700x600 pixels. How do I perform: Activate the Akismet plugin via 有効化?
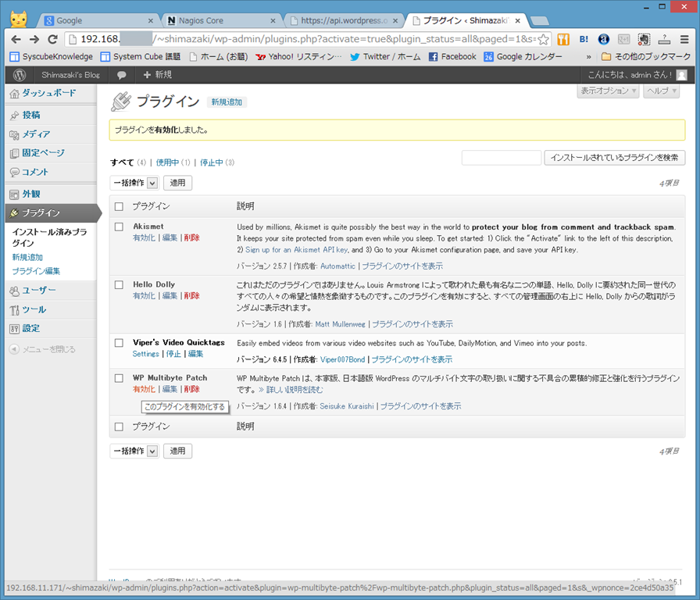(x=145, y=238)
